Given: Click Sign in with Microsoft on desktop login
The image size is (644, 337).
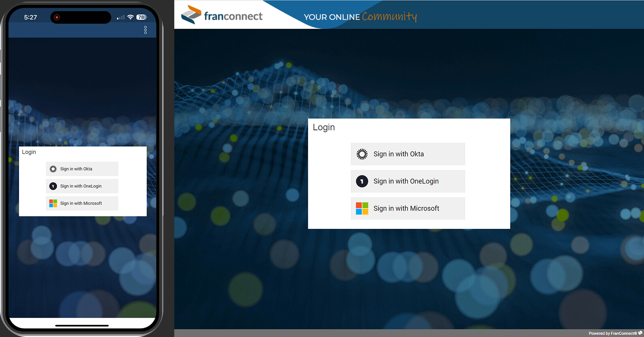Looking at the screenshot, I should coord(408,208).
